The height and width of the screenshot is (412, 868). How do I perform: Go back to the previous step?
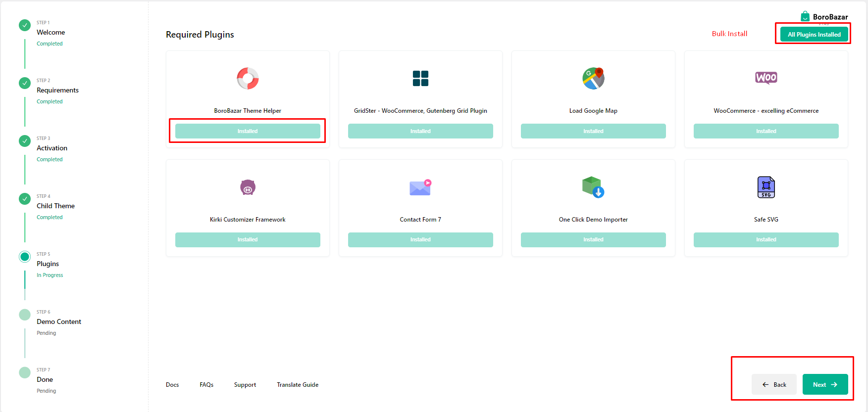774,384
